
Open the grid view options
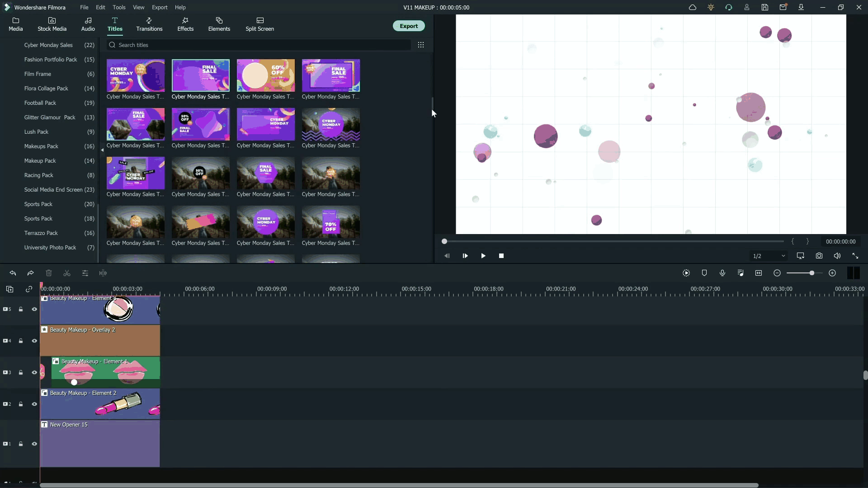421,45
